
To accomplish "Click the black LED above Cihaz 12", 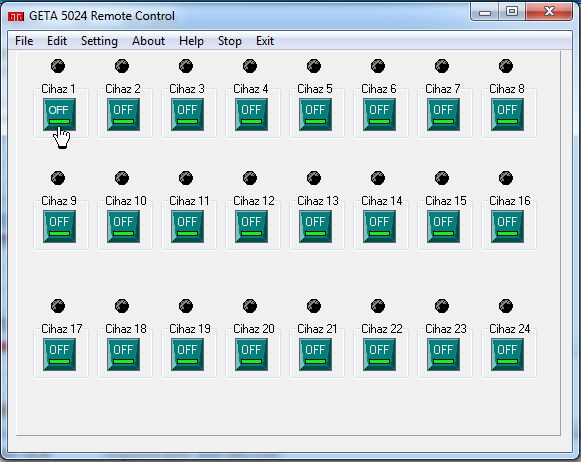I will point(250,178).
